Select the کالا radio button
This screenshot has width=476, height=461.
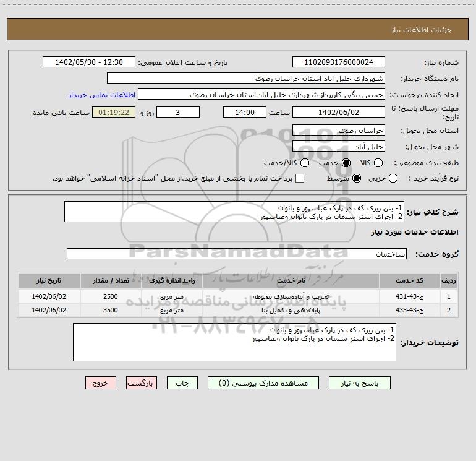coord(378,163)
